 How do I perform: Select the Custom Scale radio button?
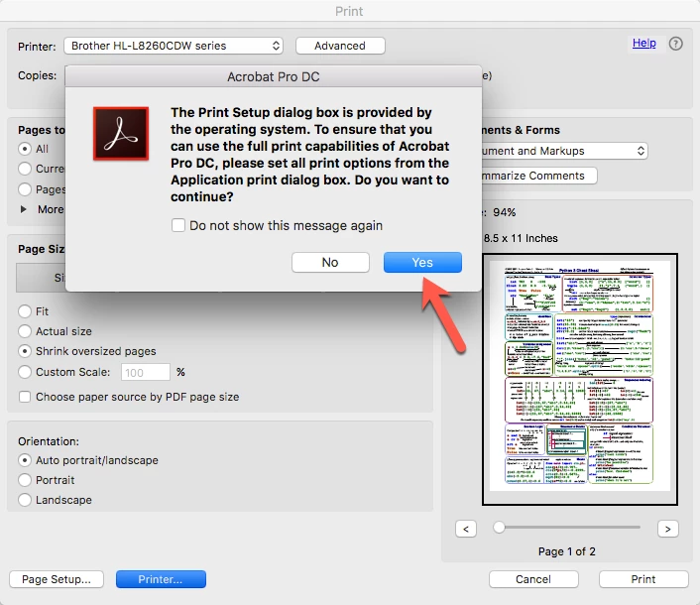coord(25,372)
